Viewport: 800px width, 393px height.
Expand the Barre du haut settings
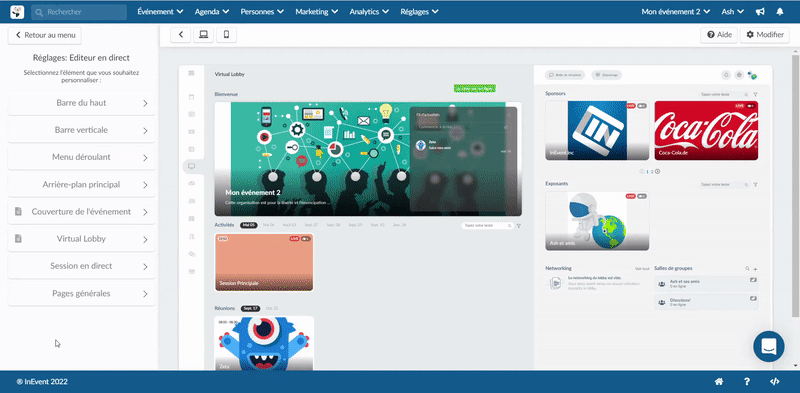(x=82, y=103)
